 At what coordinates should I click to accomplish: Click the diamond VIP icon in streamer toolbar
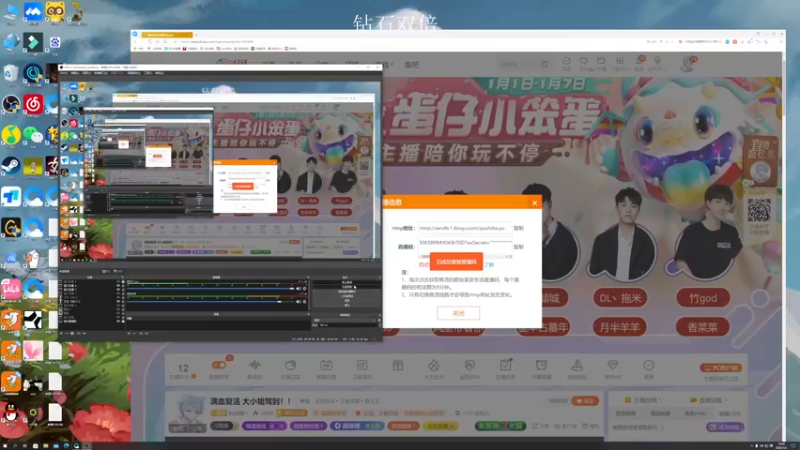613,365
